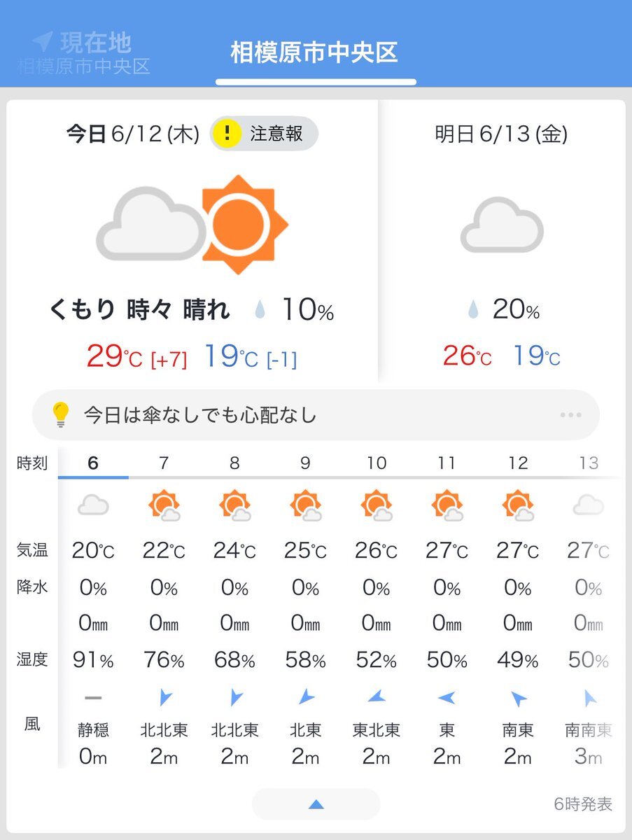This screenshot has height=840, width=632.
Task: Open today's 6/12 (木) forecast header
Action: tap(133, 134)
